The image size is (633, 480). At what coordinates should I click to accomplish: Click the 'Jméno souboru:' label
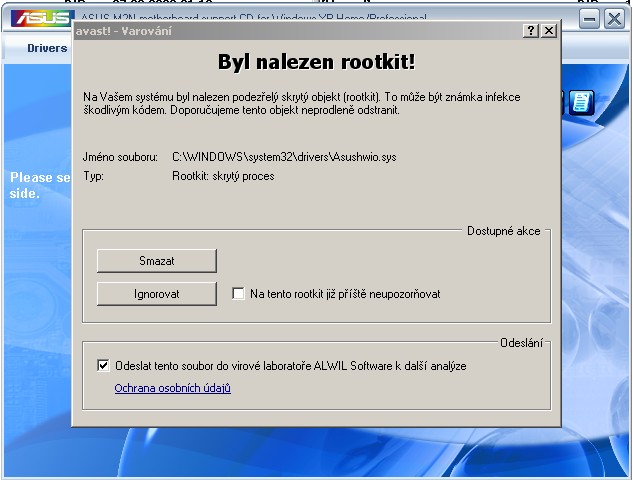coord(120,157)
